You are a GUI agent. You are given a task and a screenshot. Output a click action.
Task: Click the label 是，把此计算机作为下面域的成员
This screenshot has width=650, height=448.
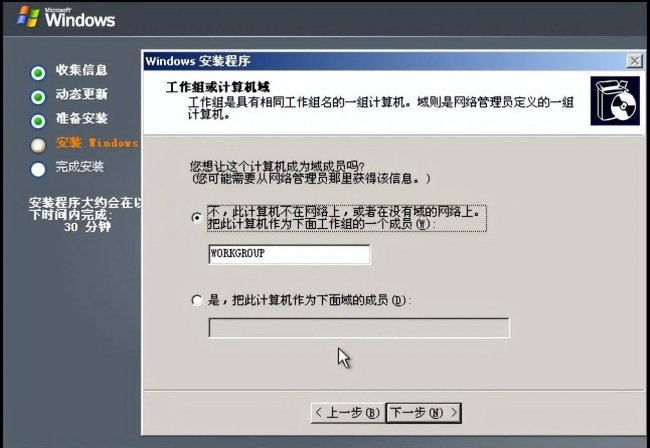[x=309, y=300]
